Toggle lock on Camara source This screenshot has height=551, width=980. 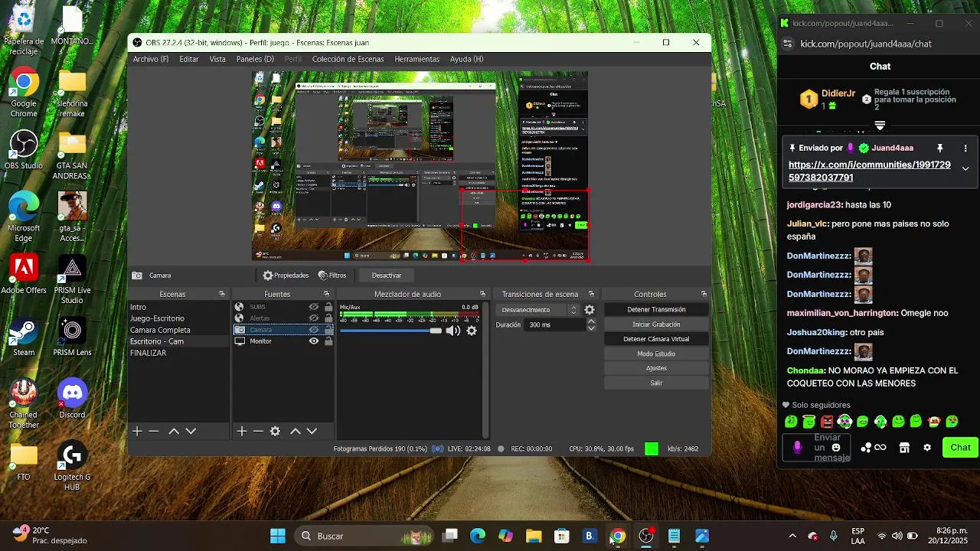point(328,330)
